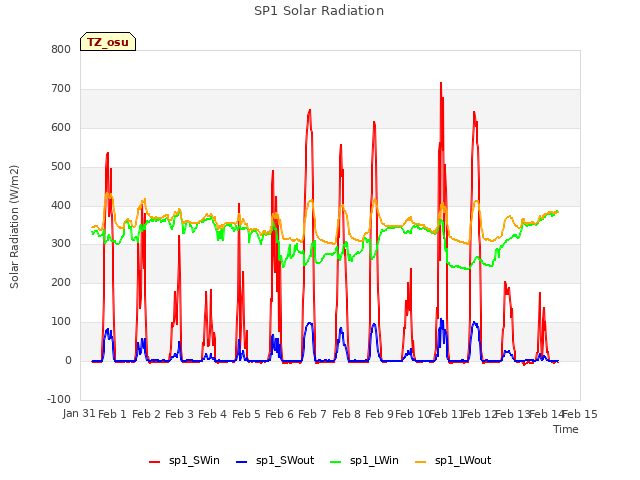The height and width of the screenshot is (480, 640).
Task: Click the blue sp1_SWout legend swatch
Action: pyautogui.click(x=242, y=462)
